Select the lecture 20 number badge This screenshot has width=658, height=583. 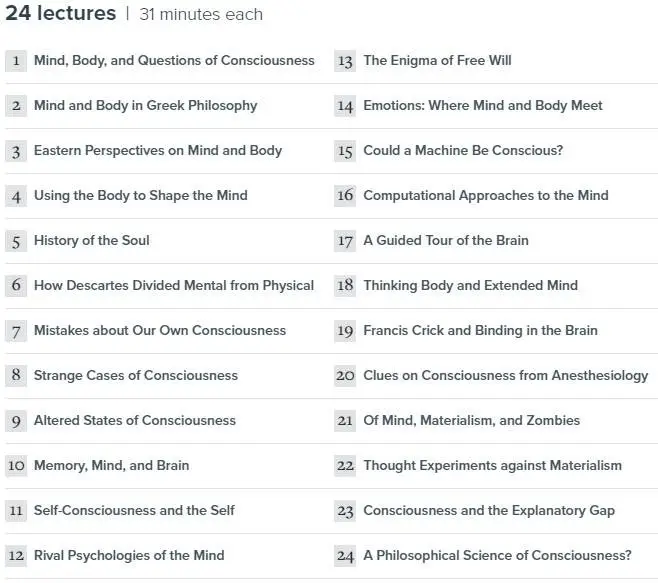pyautogui.click(x=345, y=376)
